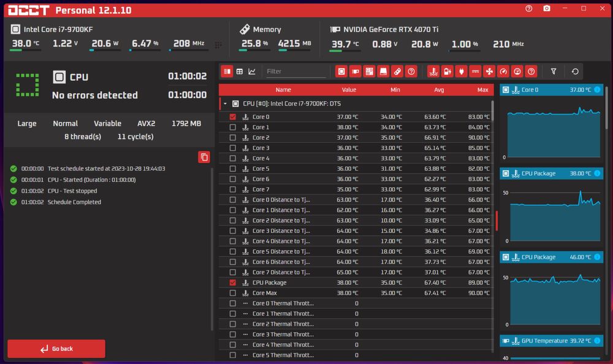Check the Core 7 sensor checkbox
This screenshot has height=364, width=613.
[x=232, y=189]
